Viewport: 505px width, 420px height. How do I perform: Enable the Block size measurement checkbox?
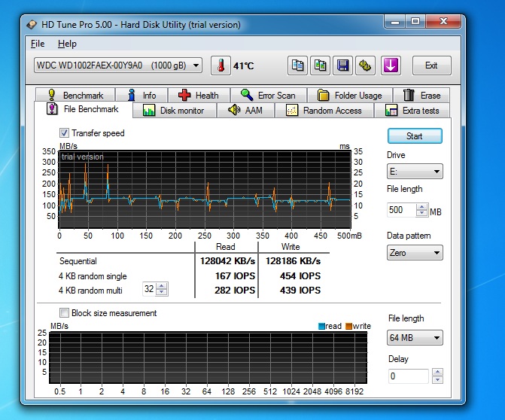point(64,313)
